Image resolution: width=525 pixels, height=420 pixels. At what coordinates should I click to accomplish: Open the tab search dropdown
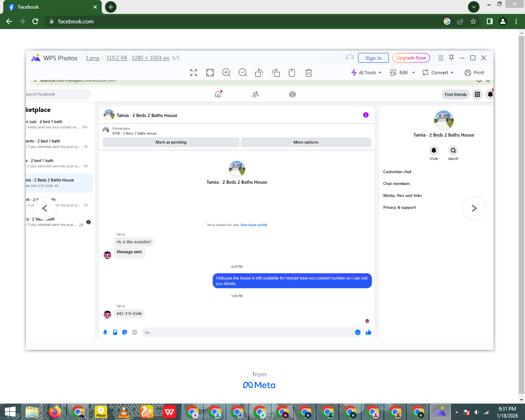point(474,7)
